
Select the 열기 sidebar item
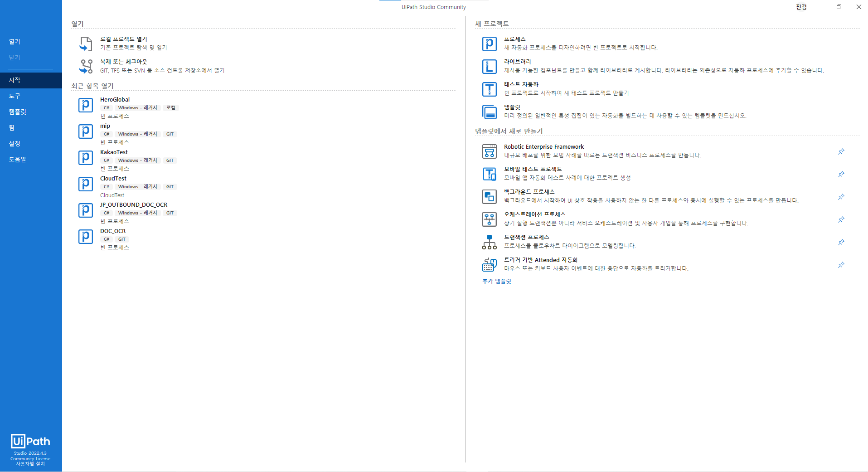(31, 41)
